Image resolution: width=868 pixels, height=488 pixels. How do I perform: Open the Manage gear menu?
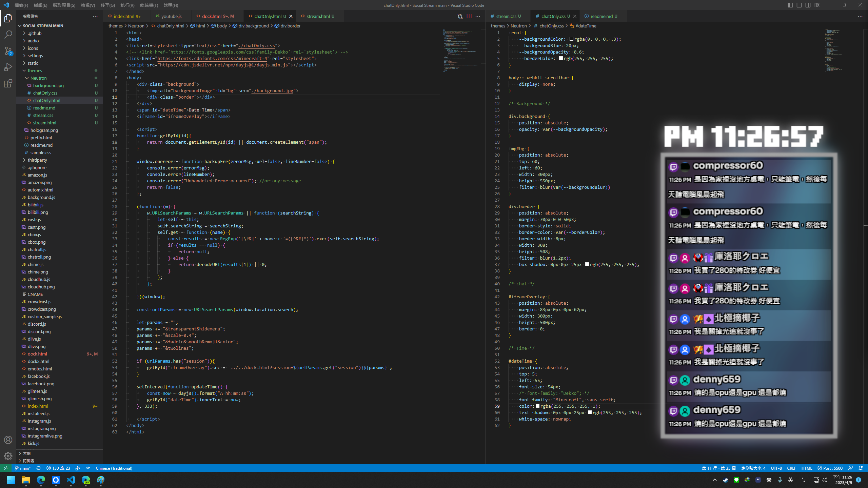[x=8, y=456]
